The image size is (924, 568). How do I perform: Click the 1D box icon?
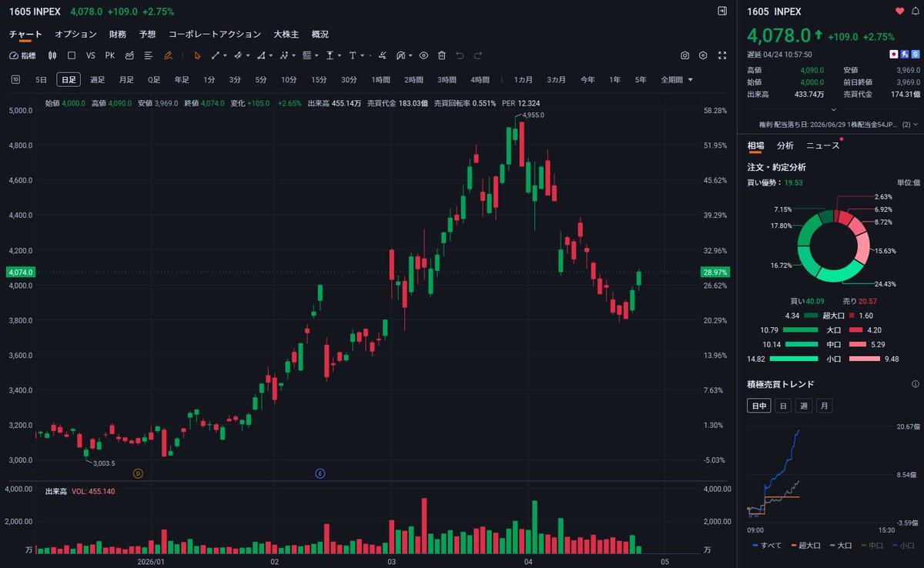click(x=15, y=79)
